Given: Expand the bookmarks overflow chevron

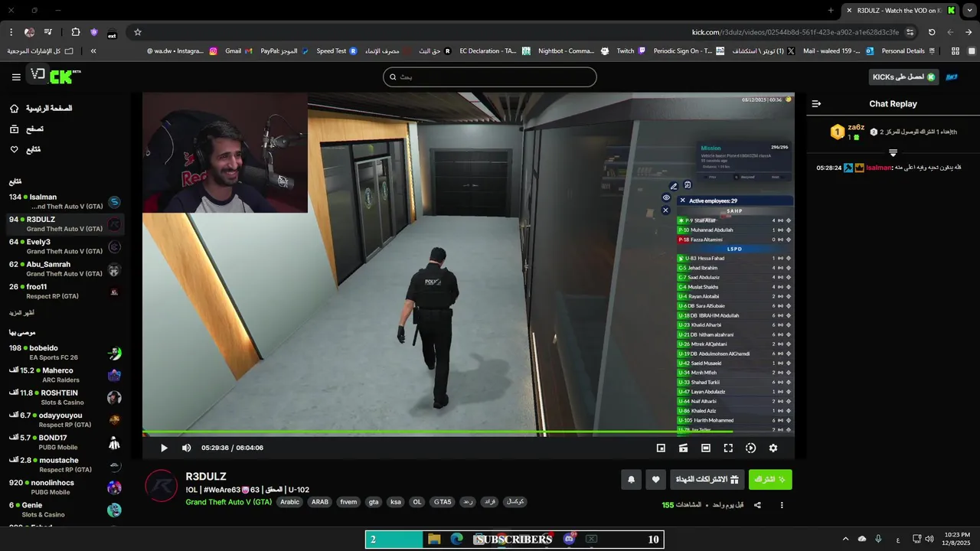Looking at the screenshot, I should coord(93,51).
